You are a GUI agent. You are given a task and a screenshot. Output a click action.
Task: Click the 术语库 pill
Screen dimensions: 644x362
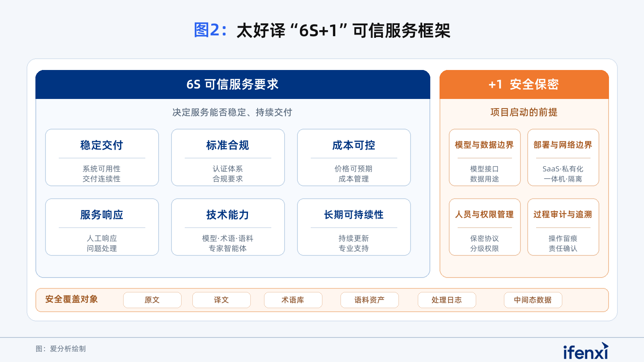tap(293, 300)
